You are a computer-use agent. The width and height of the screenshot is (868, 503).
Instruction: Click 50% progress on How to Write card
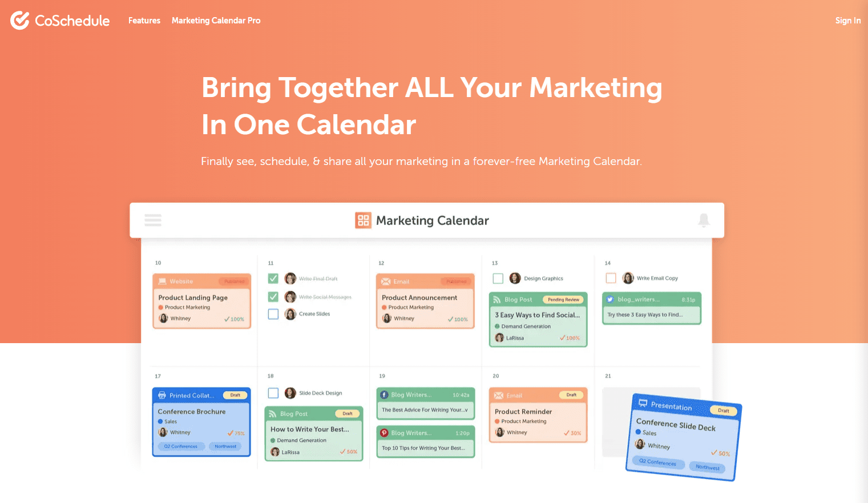349,452
